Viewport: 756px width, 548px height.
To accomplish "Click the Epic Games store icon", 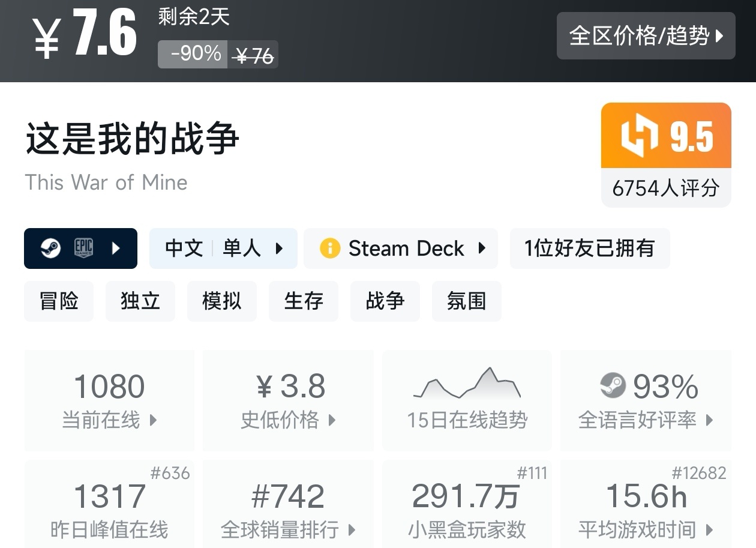I will [83, 248].
